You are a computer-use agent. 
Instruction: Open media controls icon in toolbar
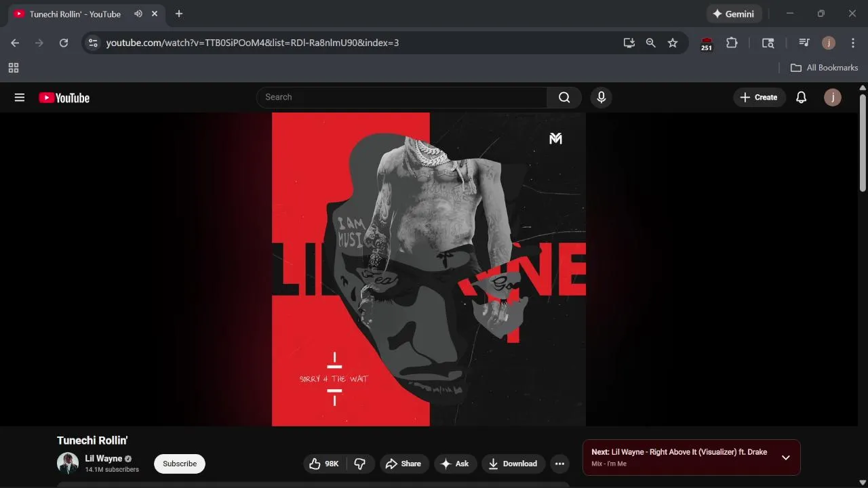(804, 43)
